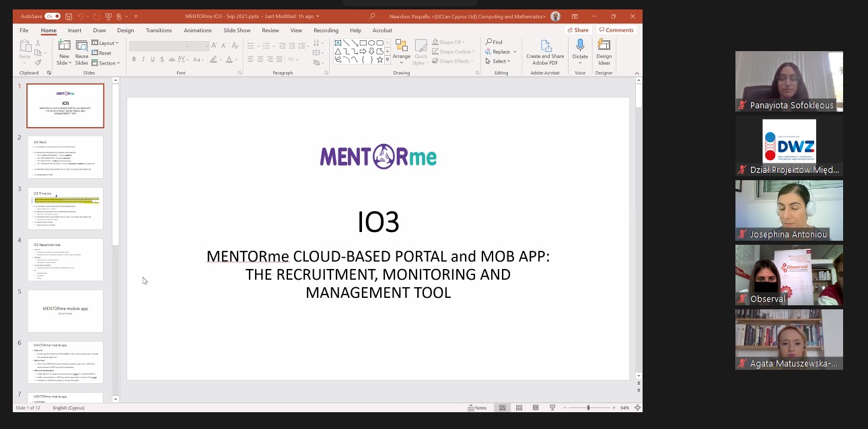The image size is (868, 429).
Task: Open the font size combo box
Action: (199, 46)
